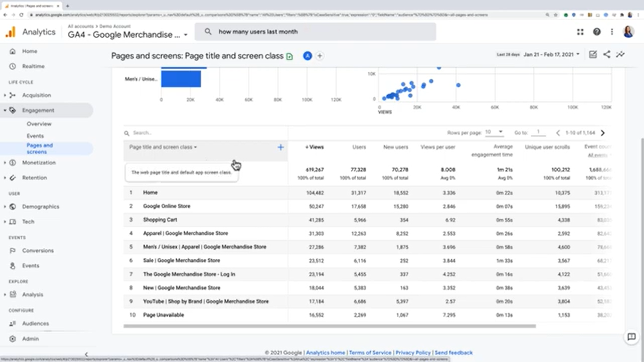Open the customize report icon
Viewport: 644px width, 362px height.
click(x=593, y=55)
